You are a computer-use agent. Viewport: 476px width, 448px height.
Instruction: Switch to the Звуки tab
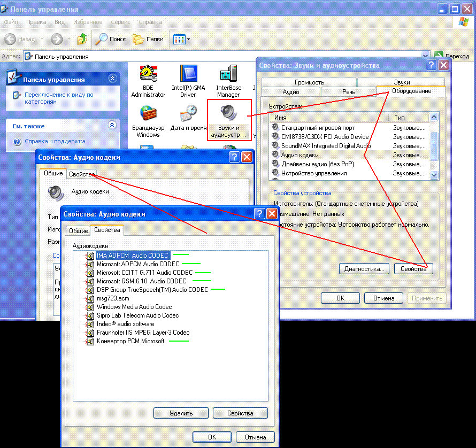click(401, 82)
